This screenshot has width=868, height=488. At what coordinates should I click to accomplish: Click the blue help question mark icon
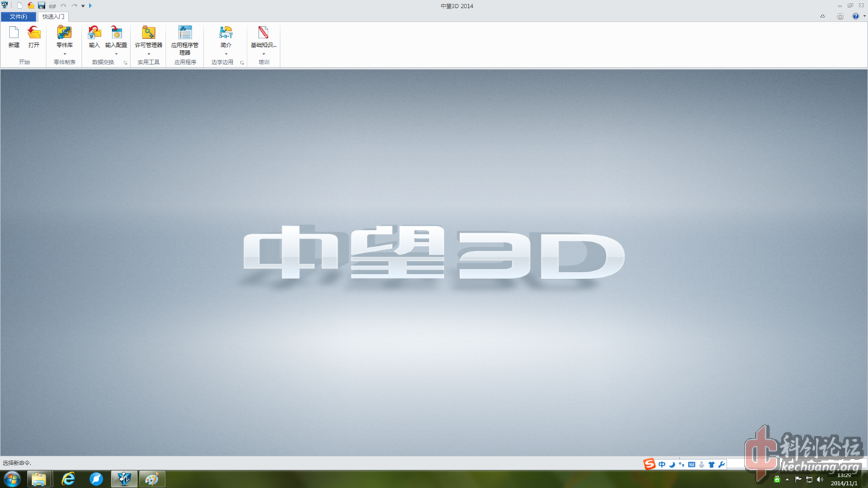855,16
